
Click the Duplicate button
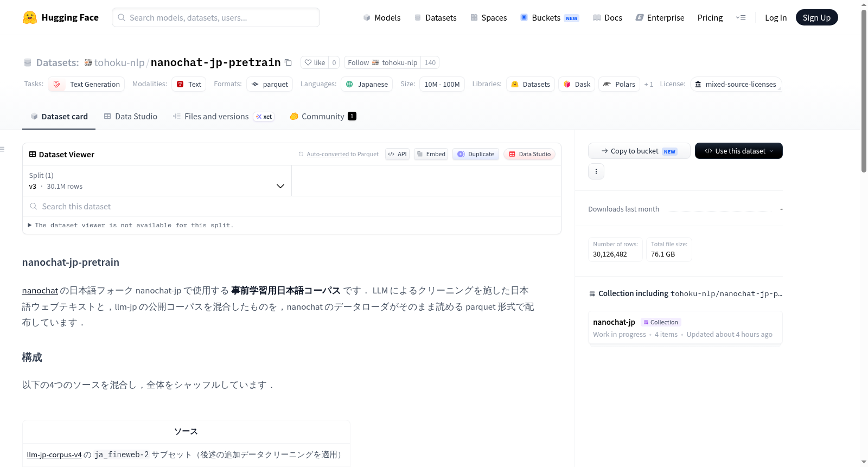pyautogui.click(x=476, y=154)
